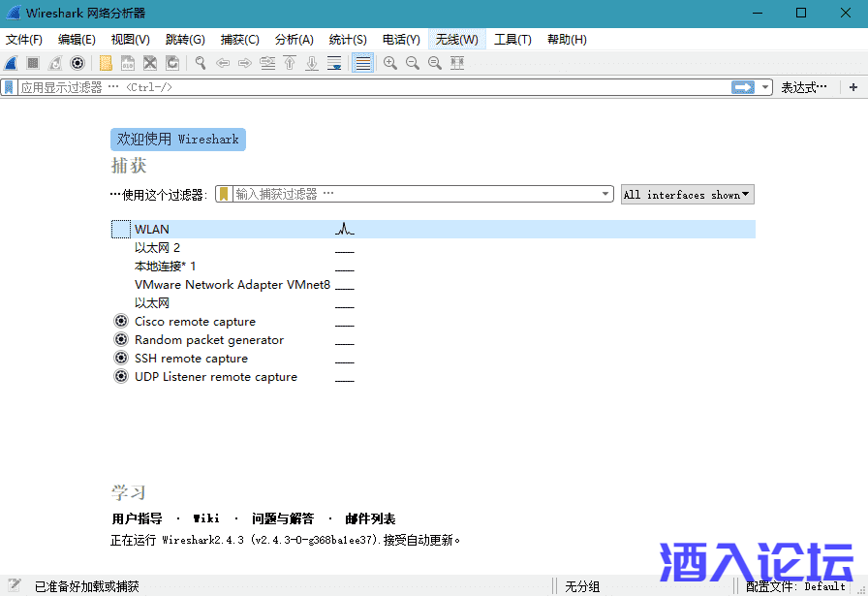
Task: Select Cisco remote capture interface
Action: (433, 322)
